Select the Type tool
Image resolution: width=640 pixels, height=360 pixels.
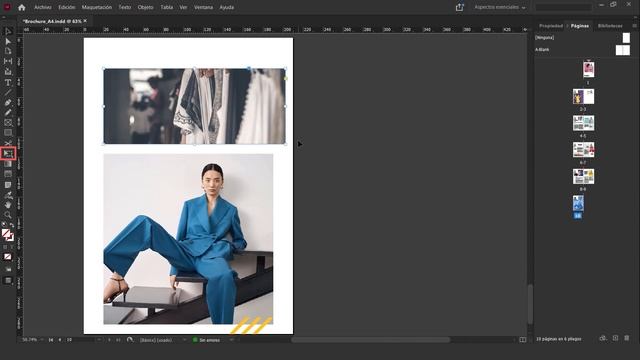(8, 82)
